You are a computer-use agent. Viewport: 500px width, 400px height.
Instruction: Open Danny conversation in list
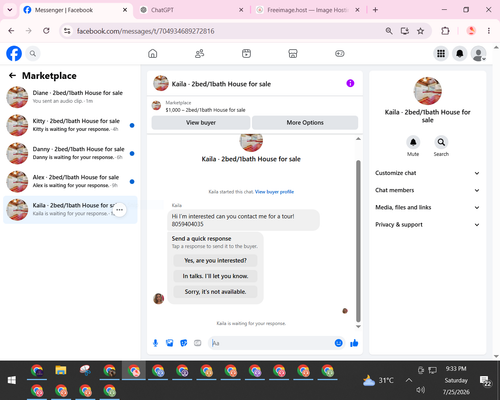[x=70, y=153]
